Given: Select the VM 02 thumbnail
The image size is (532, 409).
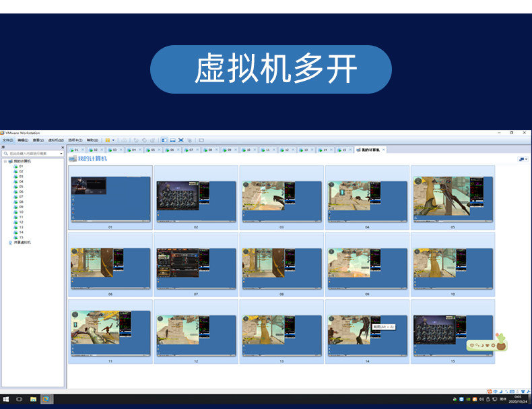Looking at the screenshot, I should click(x=196, y=197).
